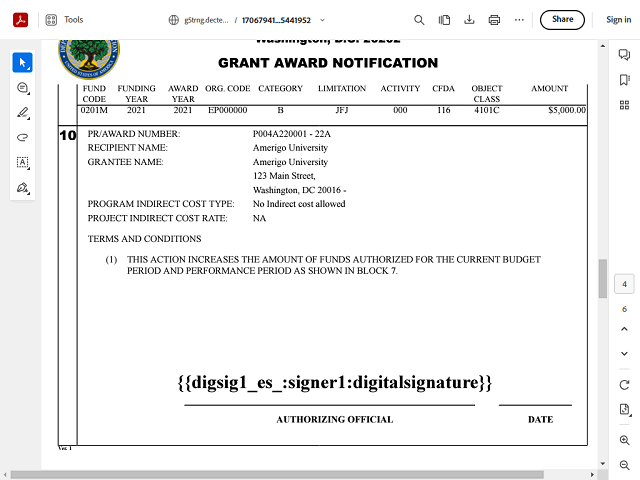
Task: Select the $5,000.00 amount cell
Action: pos(567,110)
